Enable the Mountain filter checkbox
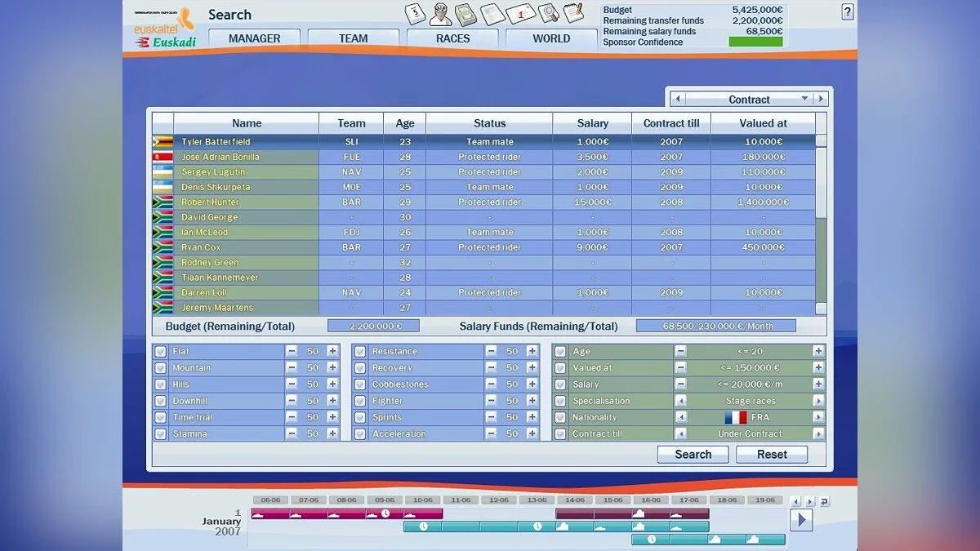Viewport: 980px width, 551px height. tap(160, 368)
